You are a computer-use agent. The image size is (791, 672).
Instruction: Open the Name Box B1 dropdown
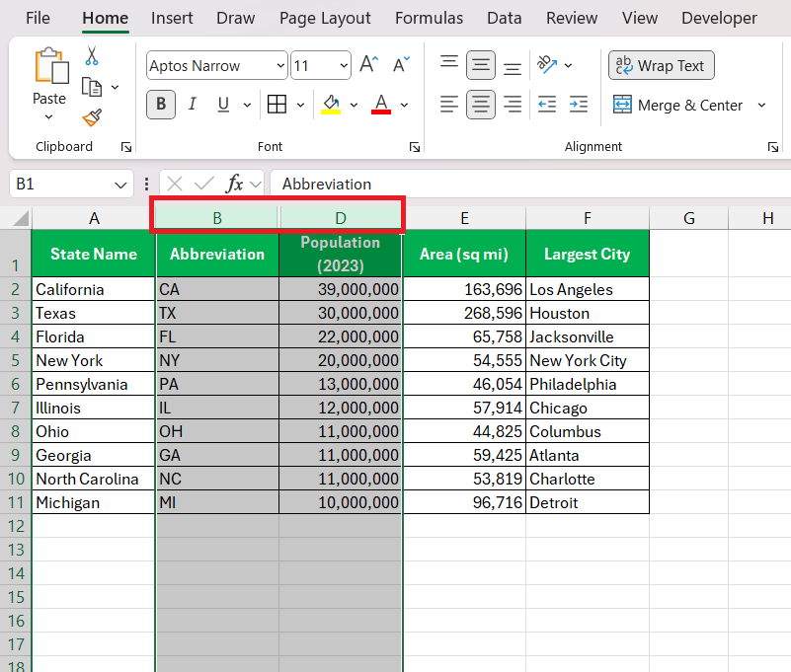tap(120, 185)
